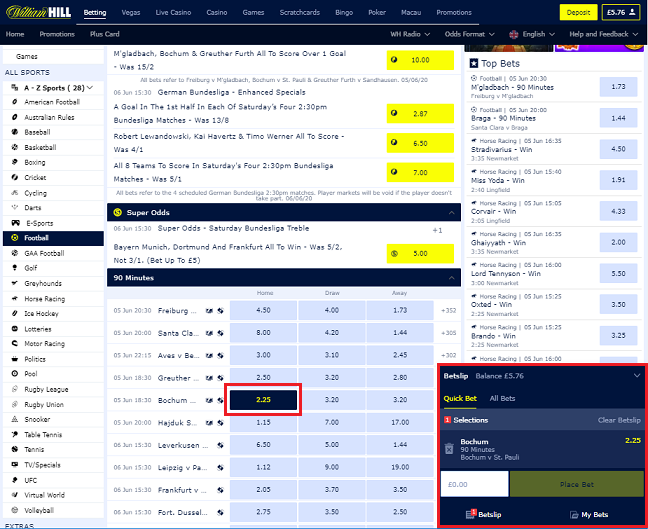Click the star icon beside Top Bets
648x529 pixels.
click(474, 64)
